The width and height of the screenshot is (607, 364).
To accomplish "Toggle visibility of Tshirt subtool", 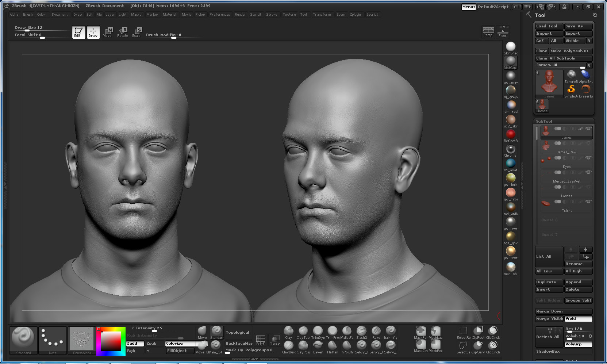I will point(588,202).
